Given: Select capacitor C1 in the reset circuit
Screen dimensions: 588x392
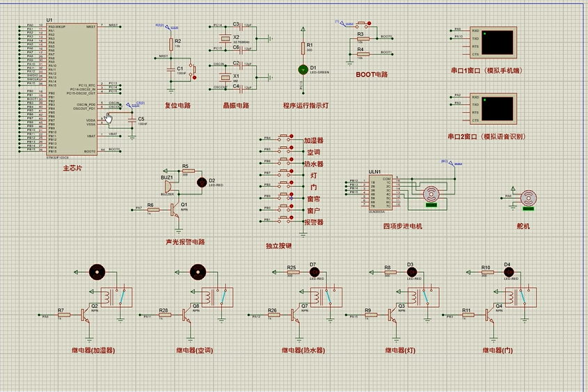Looking at the screenshot, I should pyautogui.click(x=171, y=70).
